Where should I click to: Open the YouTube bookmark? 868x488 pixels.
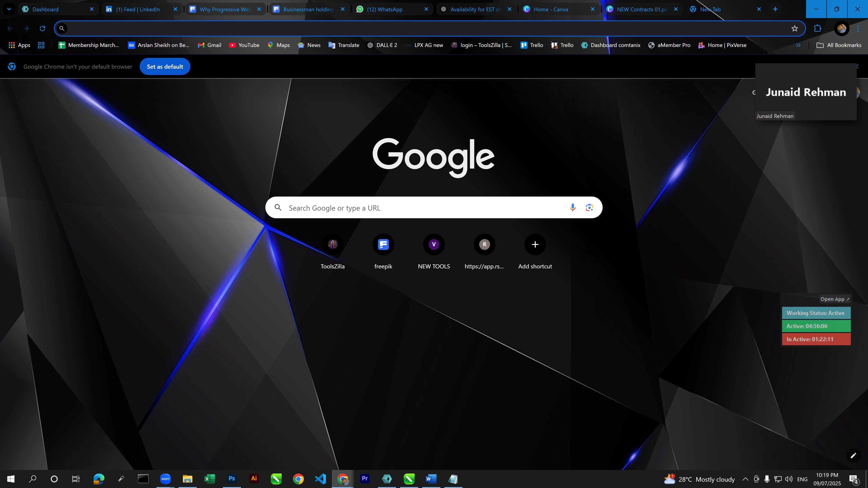[x=244, y=45]
